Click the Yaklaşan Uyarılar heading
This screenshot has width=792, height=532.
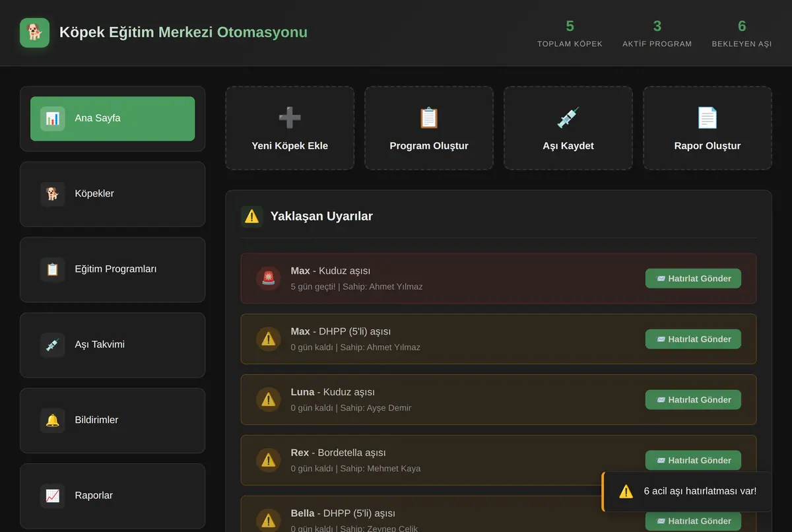click(x=321, y=216)
